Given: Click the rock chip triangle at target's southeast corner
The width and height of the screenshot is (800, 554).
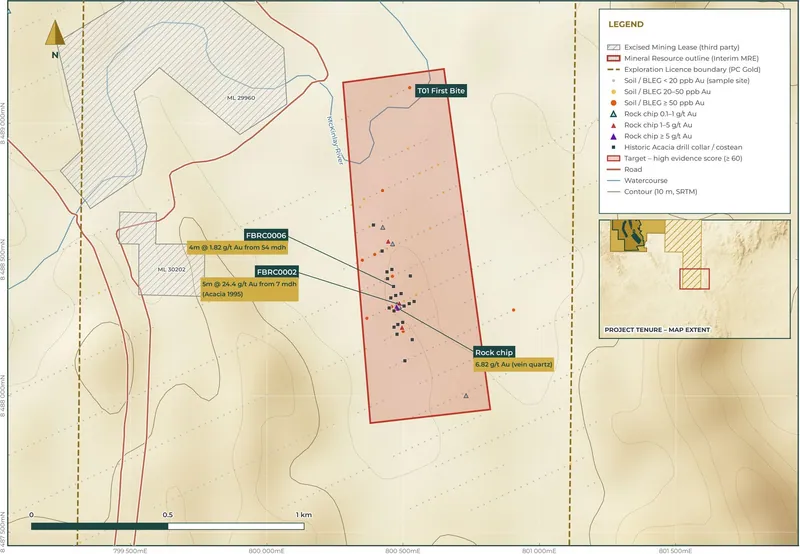Looking at the screenshot, I should [x=466, y=395].
